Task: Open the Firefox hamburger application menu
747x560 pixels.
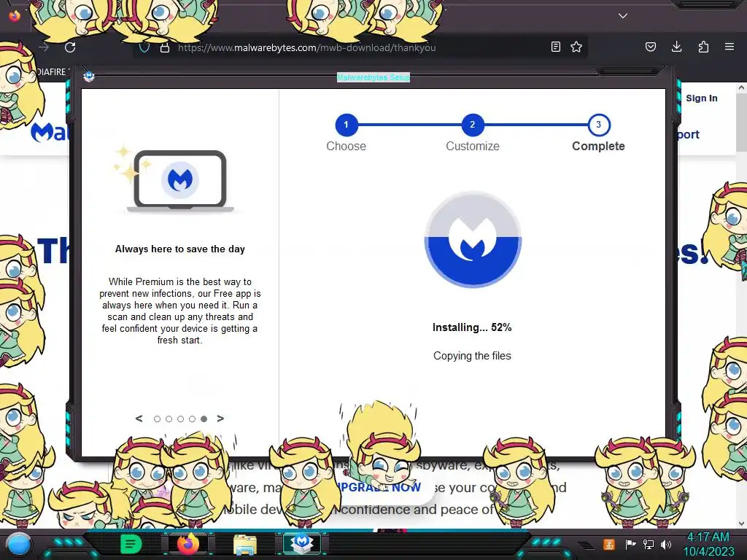Action: point(729,47)
